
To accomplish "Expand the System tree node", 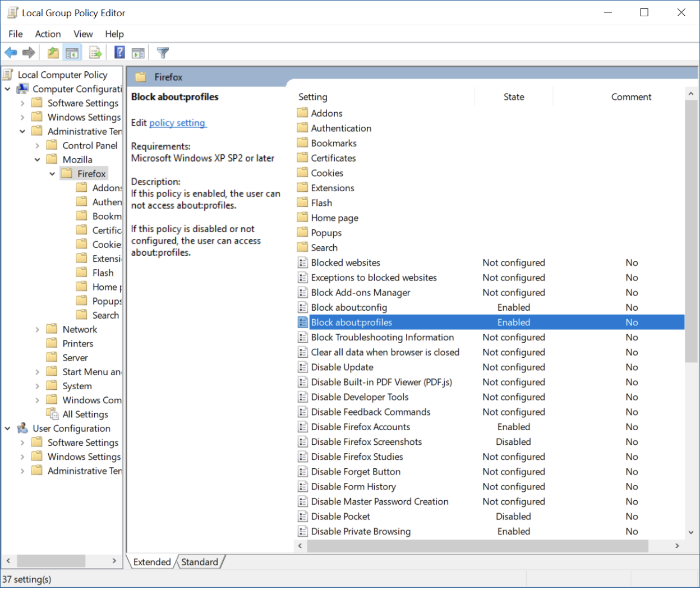I will point(38,386).
